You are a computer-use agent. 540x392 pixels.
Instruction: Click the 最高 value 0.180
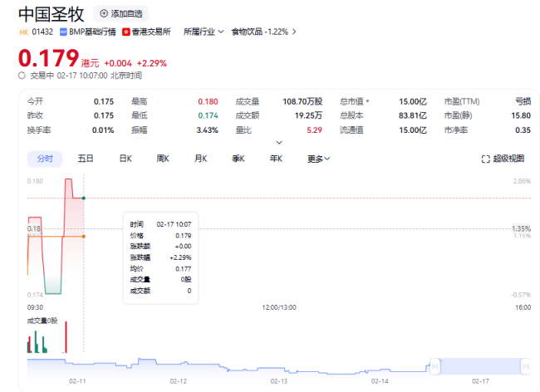[x=208, y=101]
